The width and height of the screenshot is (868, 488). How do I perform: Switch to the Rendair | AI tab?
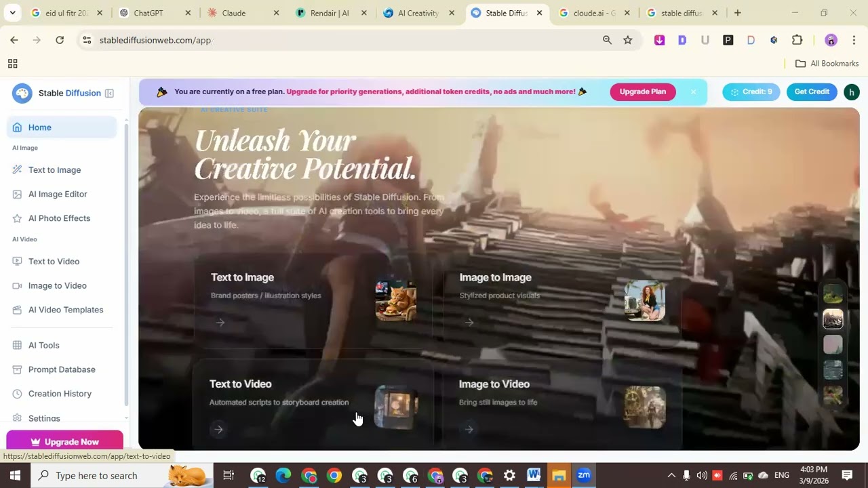330,13
